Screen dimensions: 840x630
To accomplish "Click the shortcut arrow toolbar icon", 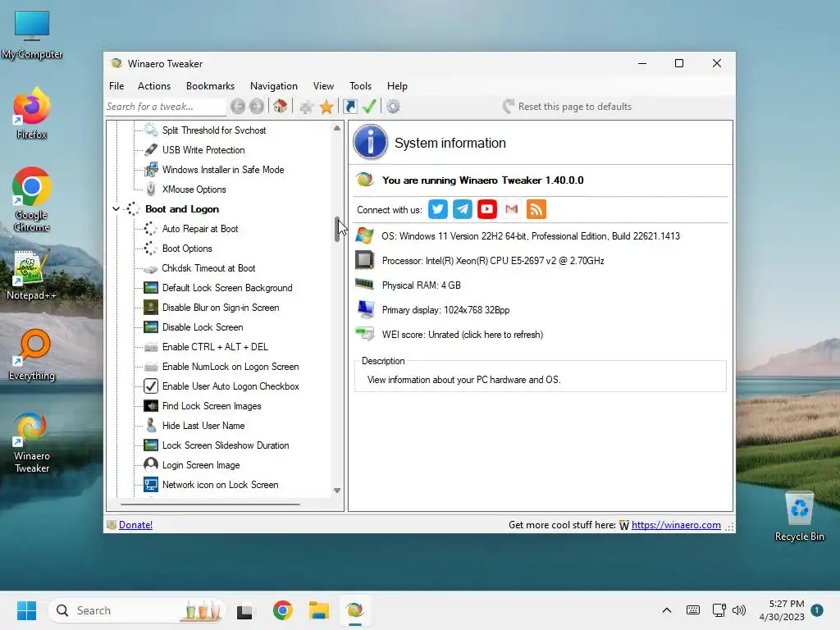I will pyautogui.click(x=349, y=107).
